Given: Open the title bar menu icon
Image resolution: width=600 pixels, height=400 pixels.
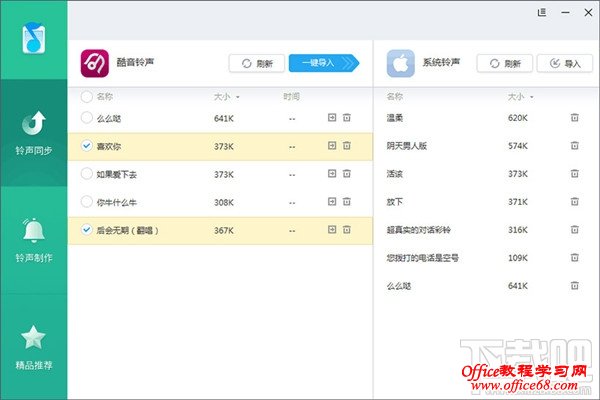Looking at the screenshot, I should click(542, 13).
